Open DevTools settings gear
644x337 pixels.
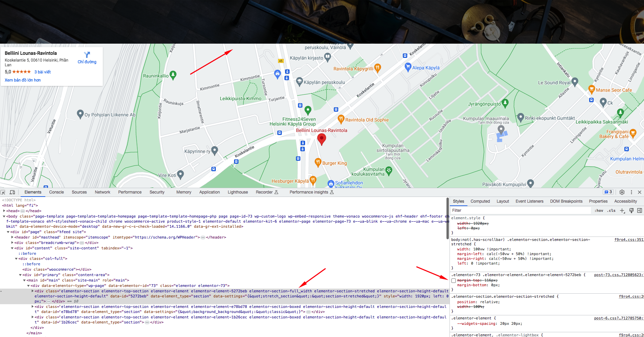pyautogui.click(x=622, y=192)
